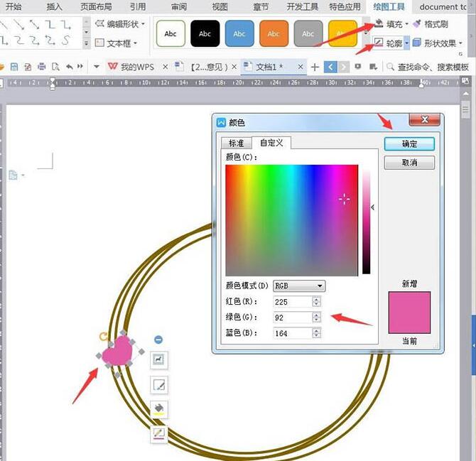This screenshot has width=476, height=461.
Task: Click the Text Box icon
Action: tap(99, 43)
